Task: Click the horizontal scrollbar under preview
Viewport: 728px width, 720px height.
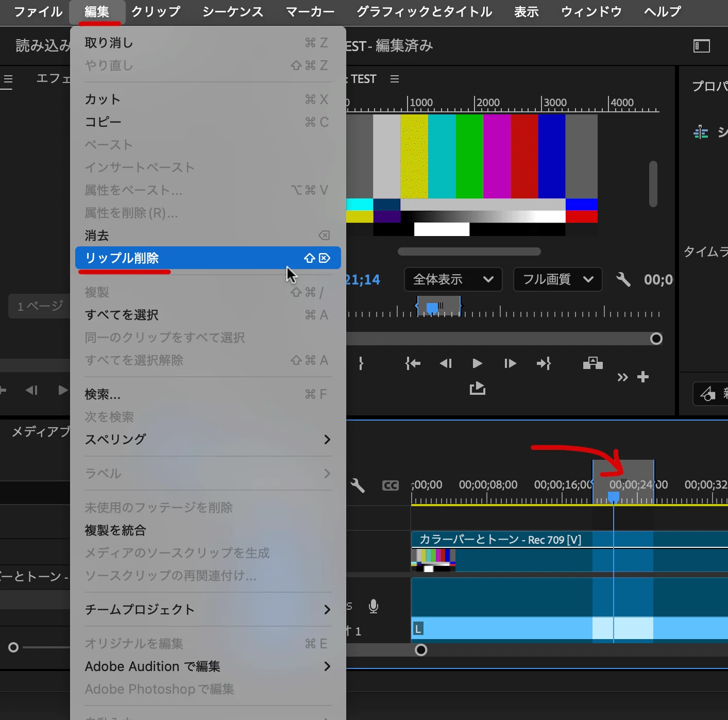Action: click(x=469, y=252)
